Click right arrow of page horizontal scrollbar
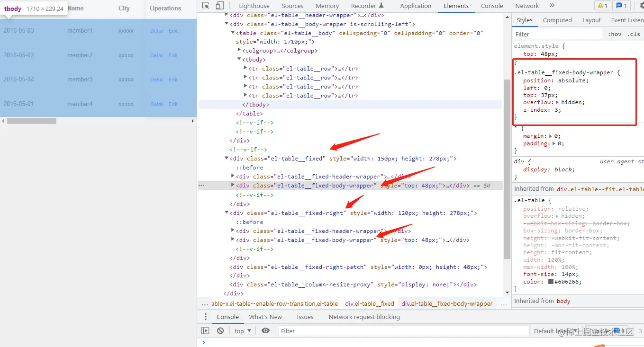Image resolution: width=644 pixels, height=347 pixels. [193, 121]
